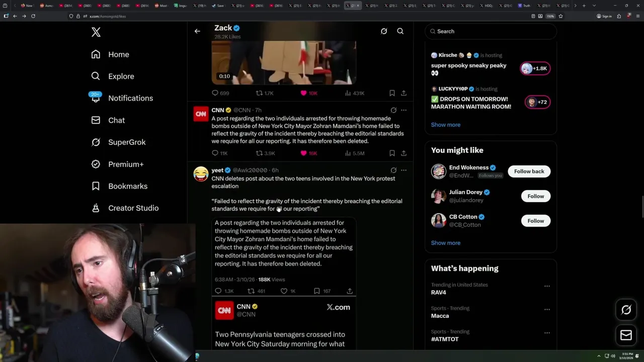Viewport: 644px width, 362px height.
Task: Bookmark the CNN post
Action: [x=392, y=153]
